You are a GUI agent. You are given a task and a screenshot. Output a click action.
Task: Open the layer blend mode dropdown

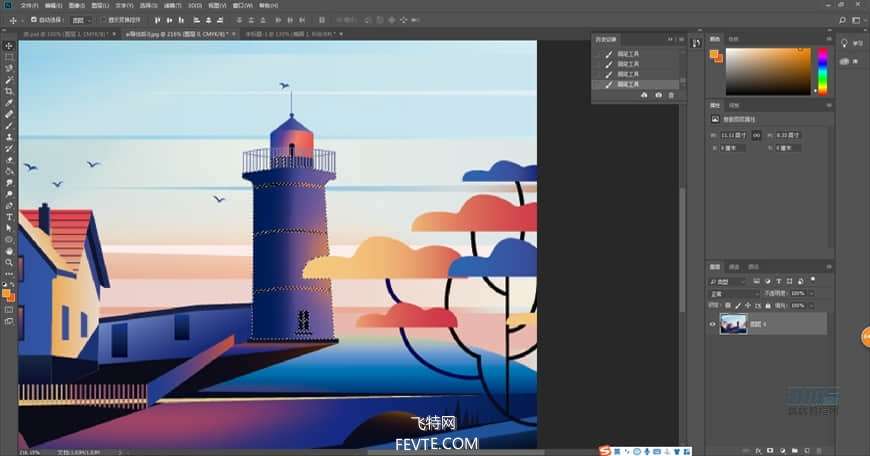pos(735,293)
